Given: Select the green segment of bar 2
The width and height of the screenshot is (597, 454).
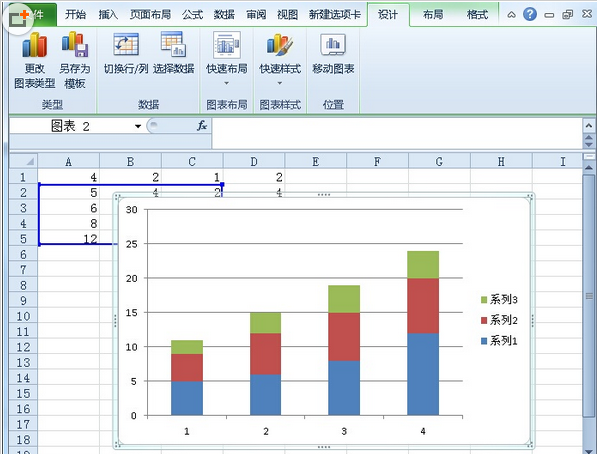Looking at the screenshot, I should coord(265,323).
